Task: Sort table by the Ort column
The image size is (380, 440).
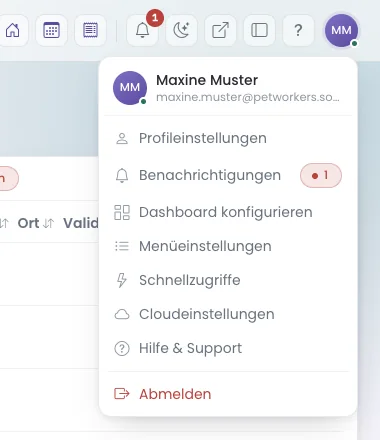Action: 28,223
